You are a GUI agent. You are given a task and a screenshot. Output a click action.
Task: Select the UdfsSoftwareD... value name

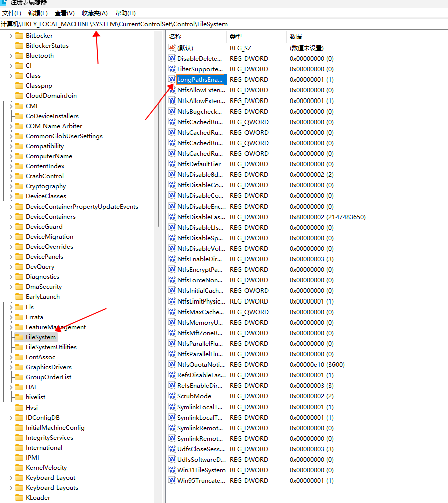201,459
